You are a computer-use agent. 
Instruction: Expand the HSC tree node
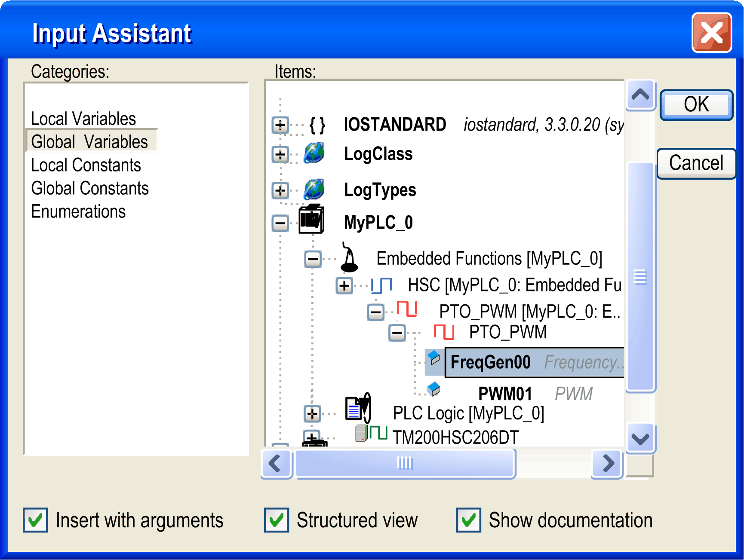click(x=344, y=286)
